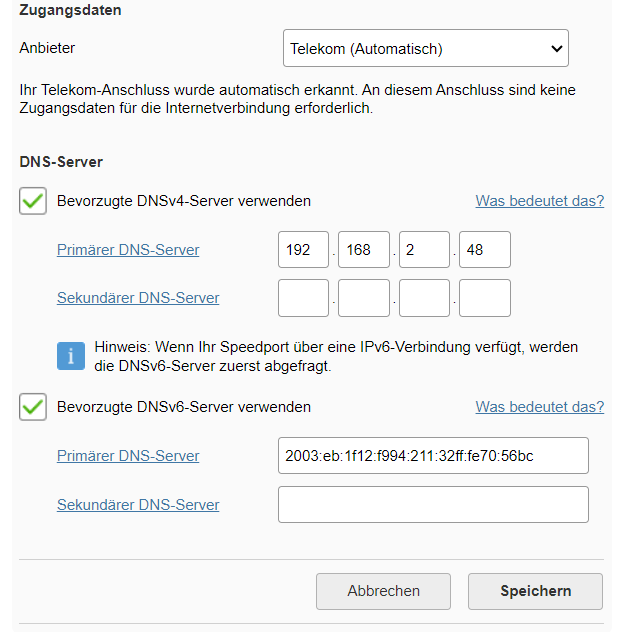Select primary DNSv4 second octet field 168
The height and width of the screenshot is (632, 627).
[x=364, y=250]
